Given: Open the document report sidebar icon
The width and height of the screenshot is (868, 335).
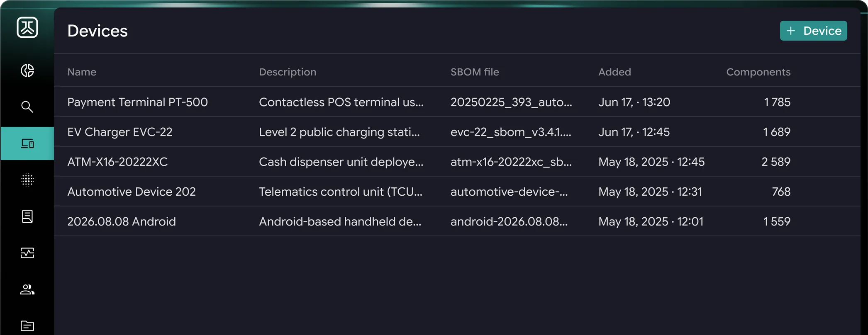Looking at the screenshot, I should click(x=27, y=216).
